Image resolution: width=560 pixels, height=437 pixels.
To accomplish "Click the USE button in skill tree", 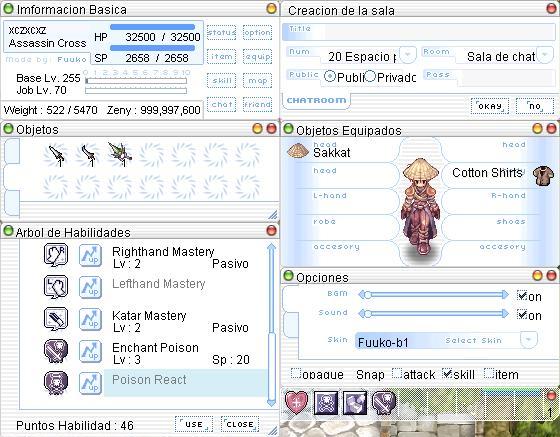I will click(x=194, y=424).
